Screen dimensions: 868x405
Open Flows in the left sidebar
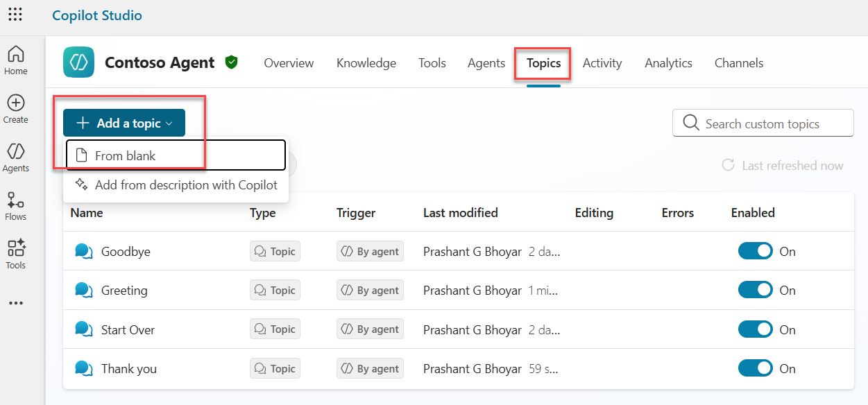(15, 206)
